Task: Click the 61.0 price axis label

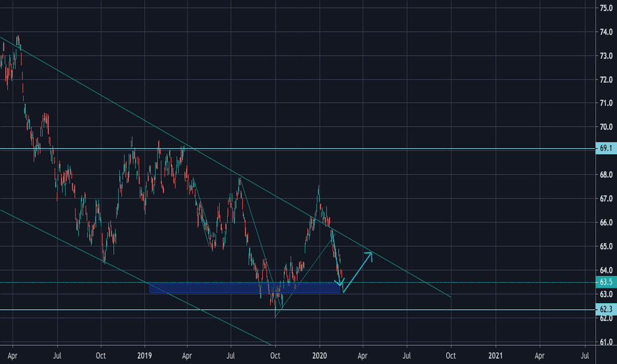Action: tap(606, 342)
